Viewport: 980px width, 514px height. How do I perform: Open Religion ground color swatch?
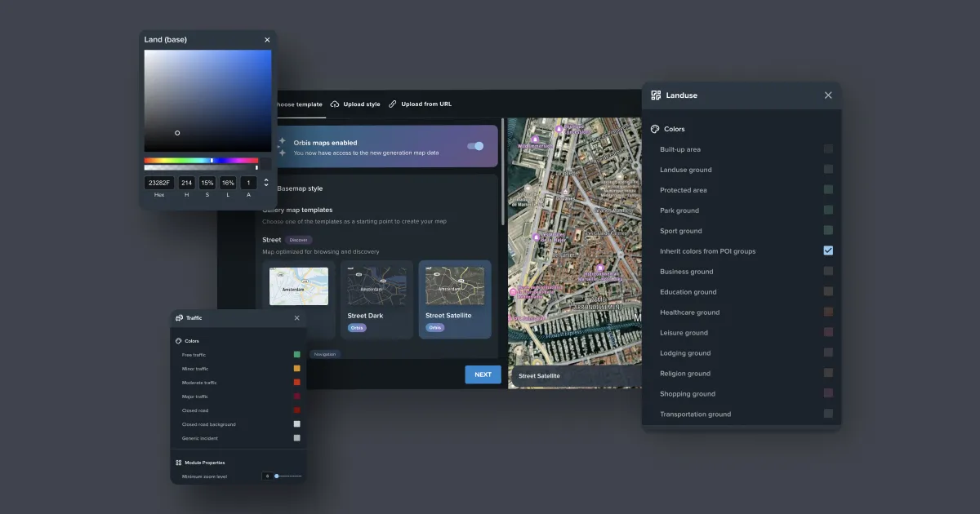(x=828, y=374)
